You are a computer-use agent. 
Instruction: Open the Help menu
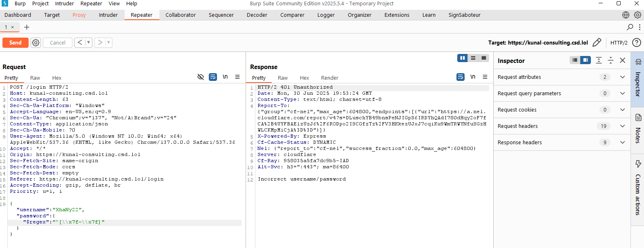click(132, 3)
